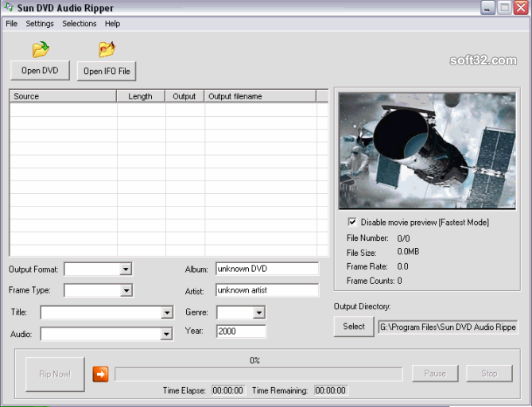Minimize the Sun DVD Audio Ripper window

click(x=487, y=8)
